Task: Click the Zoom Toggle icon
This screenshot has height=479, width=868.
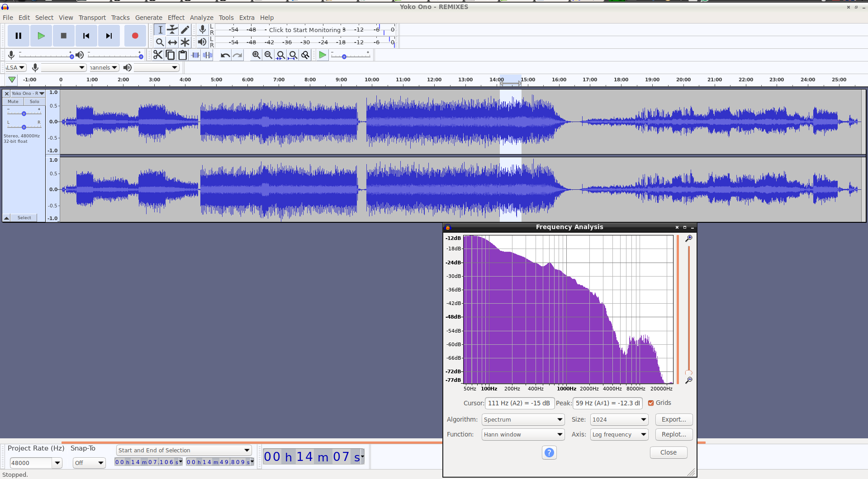Action: pyautogui.click(x=306, y=55)
